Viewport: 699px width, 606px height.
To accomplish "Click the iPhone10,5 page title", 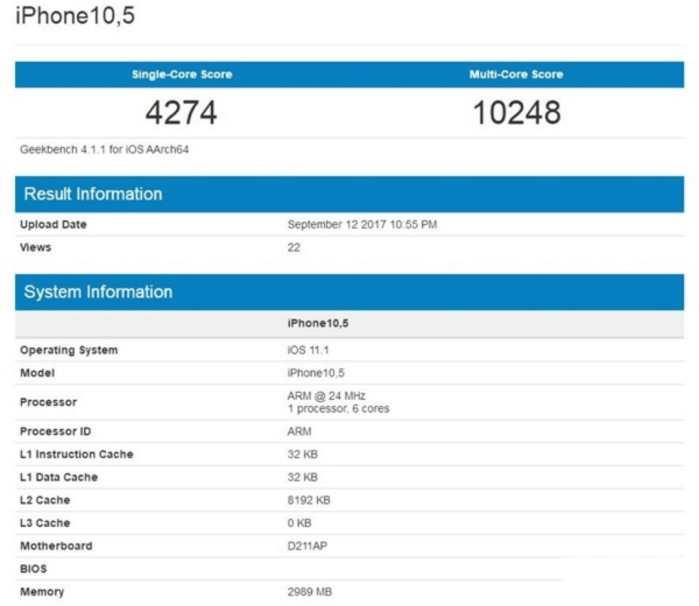I will pyautogui.click(x=75, y=18).
